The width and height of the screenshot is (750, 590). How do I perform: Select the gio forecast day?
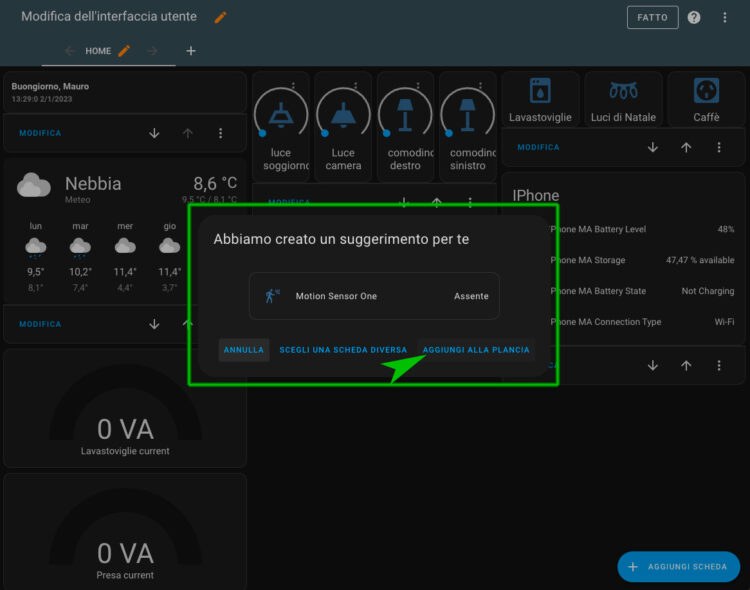[169, 256]
